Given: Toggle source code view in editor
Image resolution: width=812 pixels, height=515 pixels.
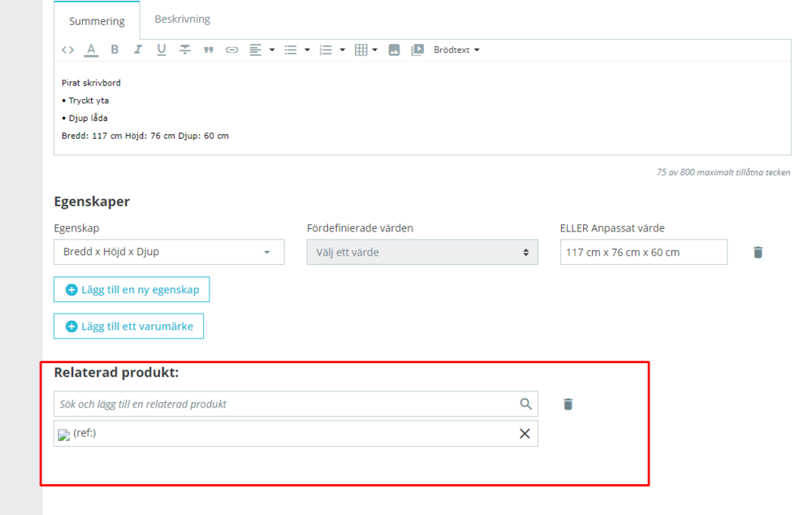Looking at the screenshot, I should pyautogui.click(x=68, y=50).
